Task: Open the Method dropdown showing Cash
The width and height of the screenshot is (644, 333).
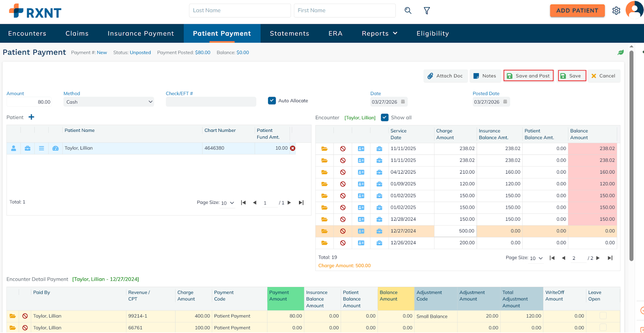Action: coord(109,102)
